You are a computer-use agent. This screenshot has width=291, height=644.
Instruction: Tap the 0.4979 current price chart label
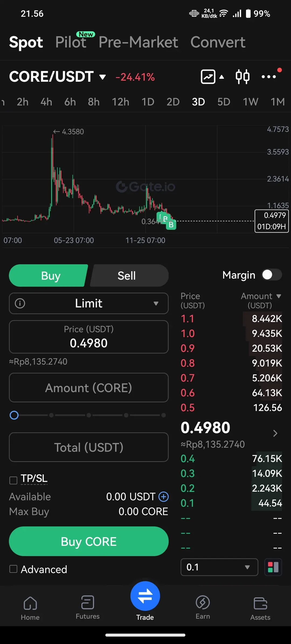[272, 221]
